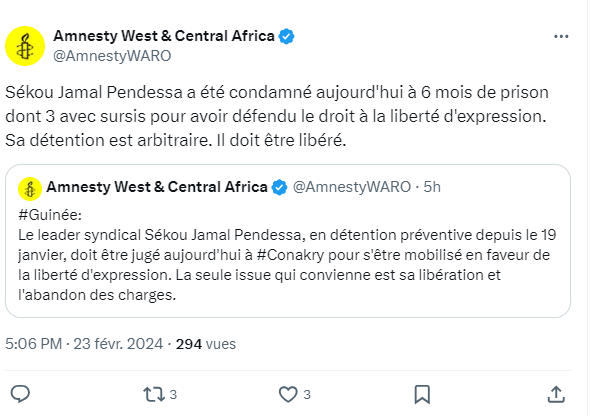
Task: Bookmark this tweet
Action: tap(422, 393)
